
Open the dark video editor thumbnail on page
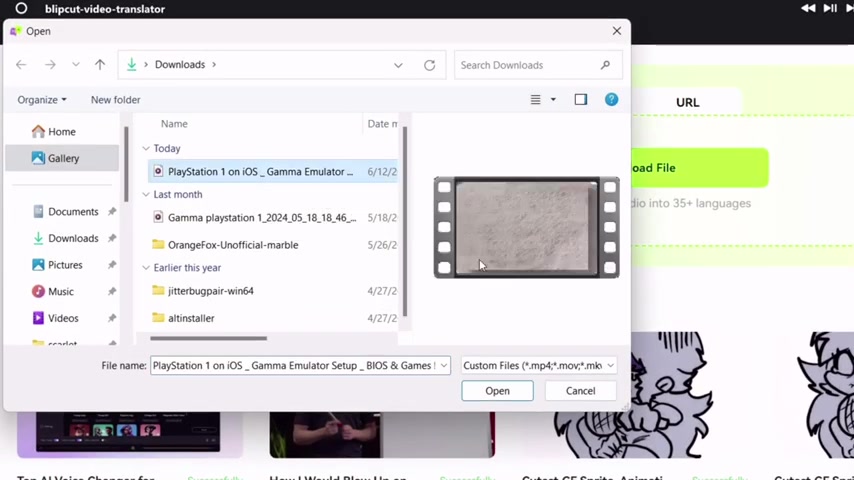point(130,434)
